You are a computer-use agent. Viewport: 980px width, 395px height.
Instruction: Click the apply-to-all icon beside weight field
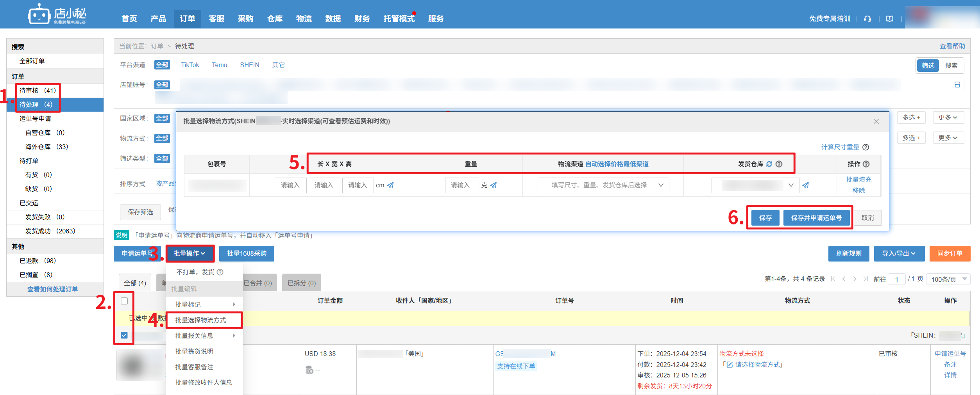pos(494,185)
